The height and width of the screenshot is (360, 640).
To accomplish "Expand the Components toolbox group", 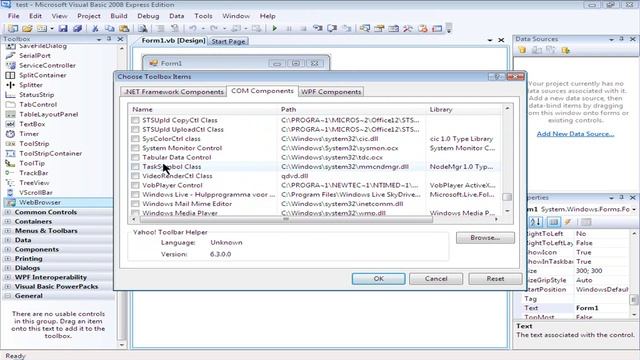I will (x=7, y=249).
